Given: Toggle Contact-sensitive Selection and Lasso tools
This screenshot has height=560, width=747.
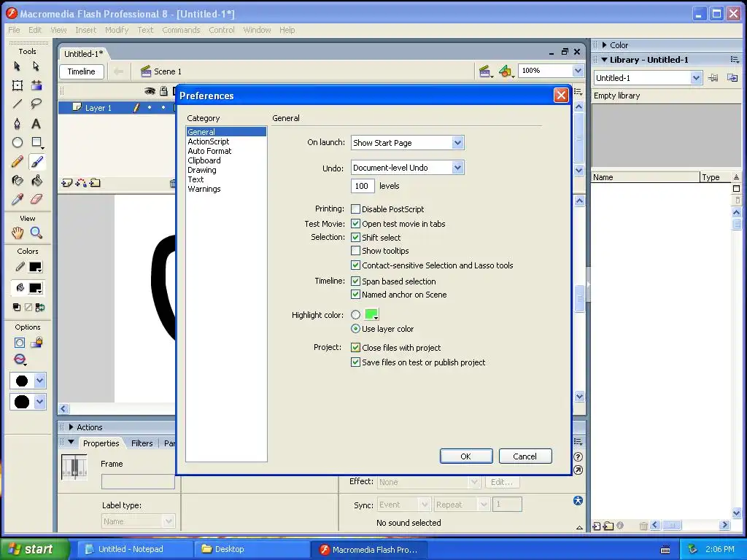Looking at the screenshot, I should pos(355,265).
